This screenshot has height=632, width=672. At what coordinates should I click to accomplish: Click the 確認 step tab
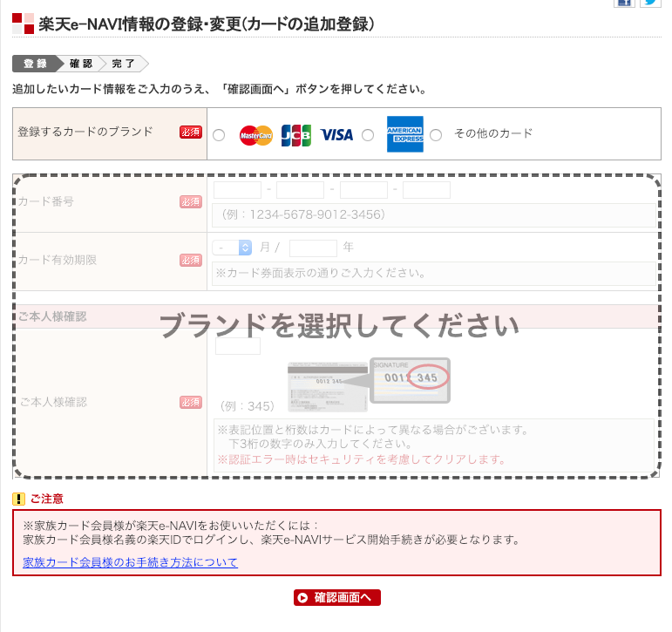tap(81, 64)
